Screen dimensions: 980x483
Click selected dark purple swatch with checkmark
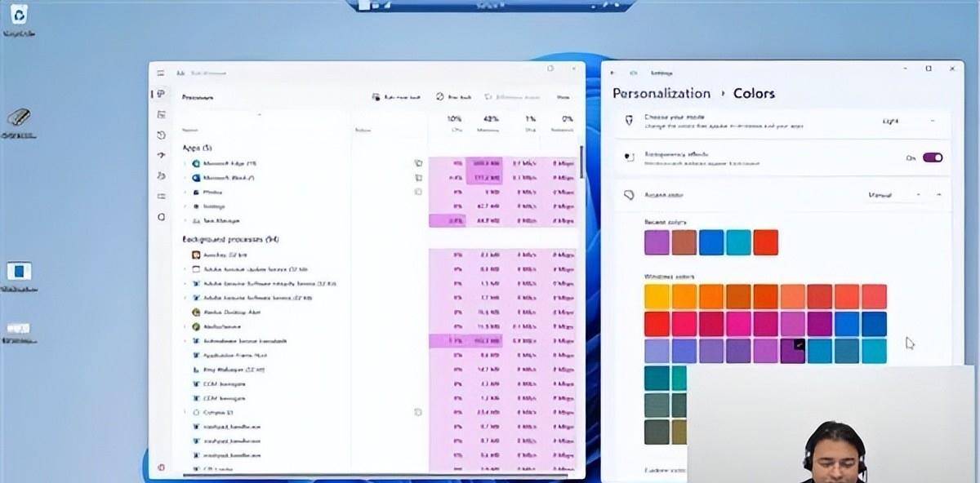pyautogui.click(x=793, y=351)
